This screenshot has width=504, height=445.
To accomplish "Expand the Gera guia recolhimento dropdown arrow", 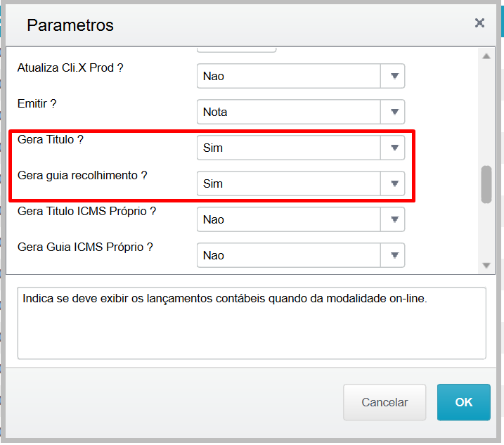I will tap(394, 183).
